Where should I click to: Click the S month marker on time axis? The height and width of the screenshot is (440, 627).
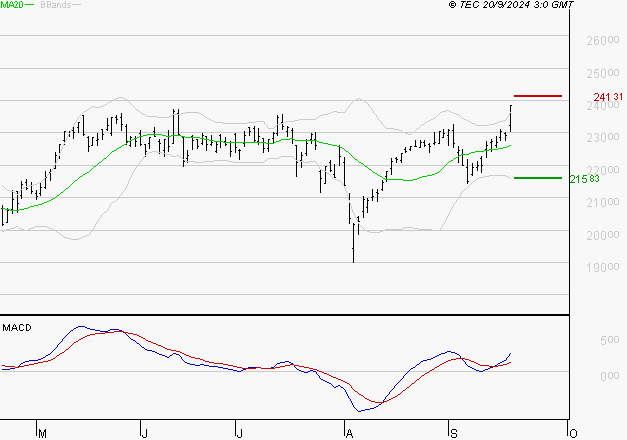tap(453, 434)
